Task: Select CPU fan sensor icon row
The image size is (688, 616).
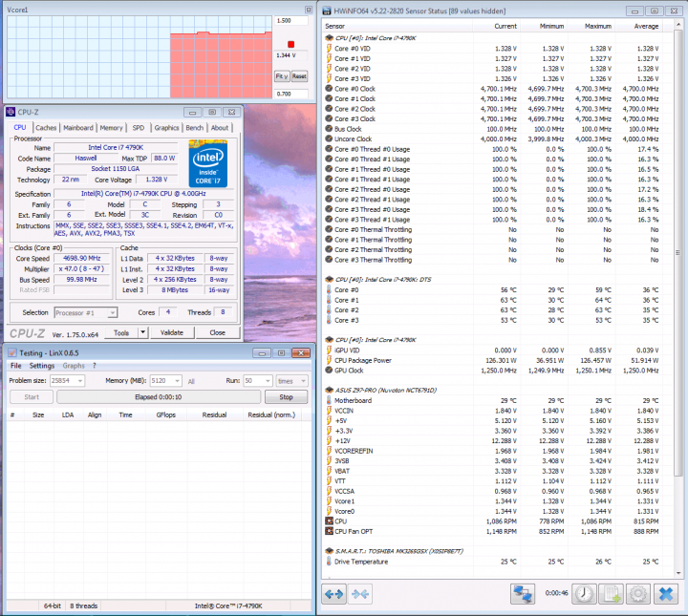Action: (x=329, y=520)
